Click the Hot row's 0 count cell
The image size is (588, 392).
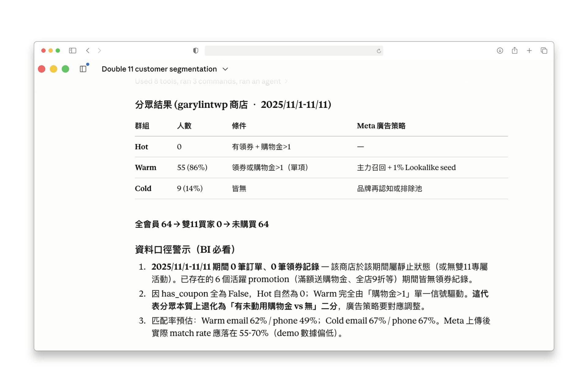[x=179, y=147]
